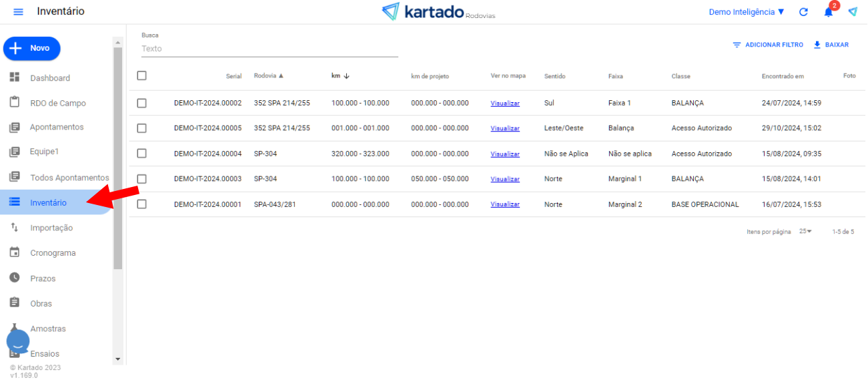Open the chat support bubble
Viewport: 868px width, 390px height.
click(x=18, y=341)
